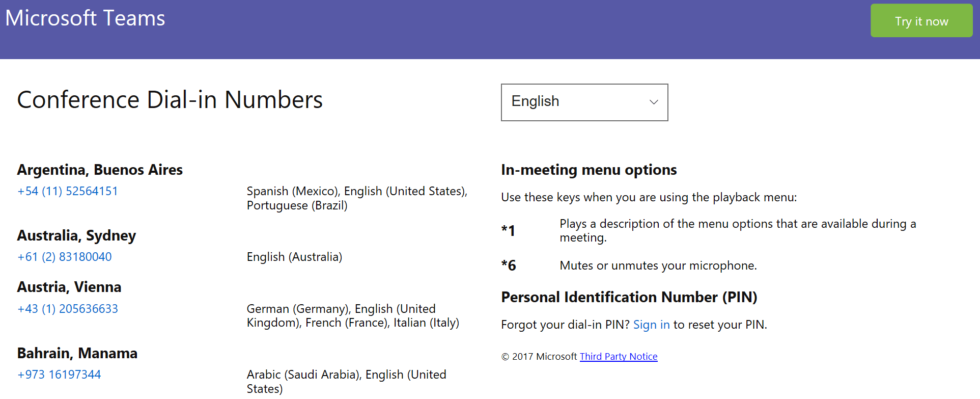The image size is (980, 399).
Task: Click the *1 key label
Action: 508,230
